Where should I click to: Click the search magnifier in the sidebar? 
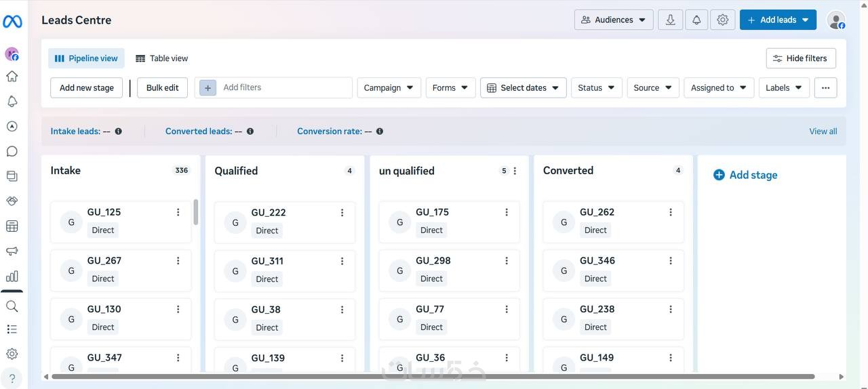[12, 306]
